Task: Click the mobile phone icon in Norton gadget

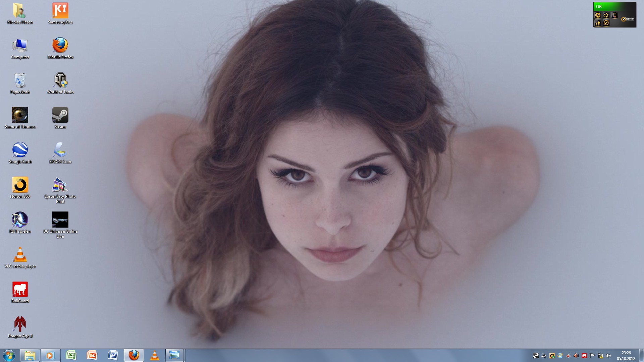Action: (x=614, y=15)
